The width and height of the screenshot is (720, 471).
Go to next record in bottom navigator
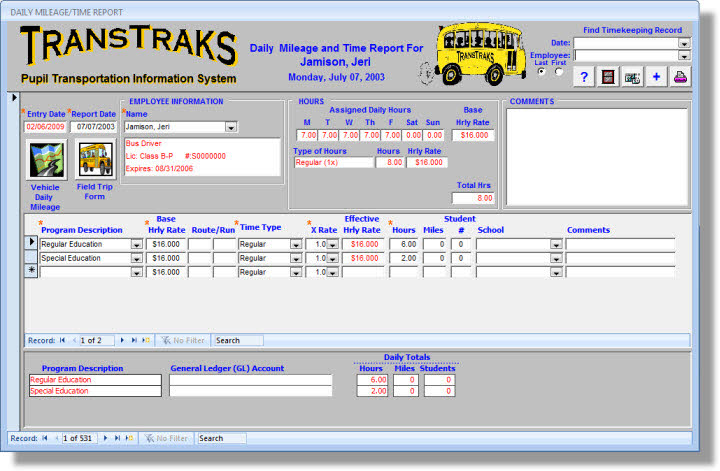pyautogui.click(x=105, y=438)
